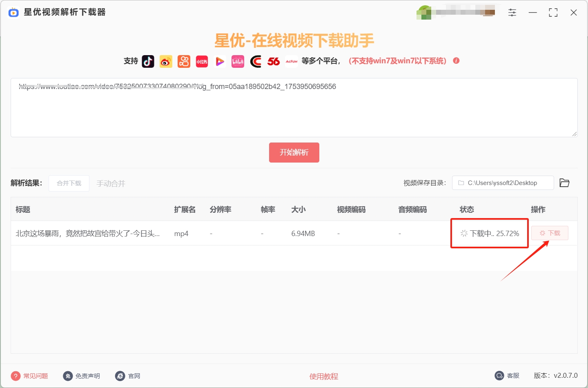Click the 星优 app logo icon
This screenshot has height=388, width=588.
click(13, 12)
